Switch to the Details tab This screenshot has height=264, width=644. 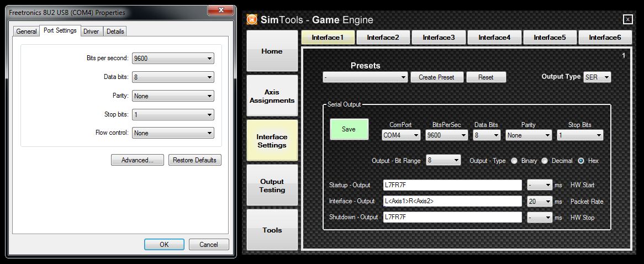(x=115, y=31)
